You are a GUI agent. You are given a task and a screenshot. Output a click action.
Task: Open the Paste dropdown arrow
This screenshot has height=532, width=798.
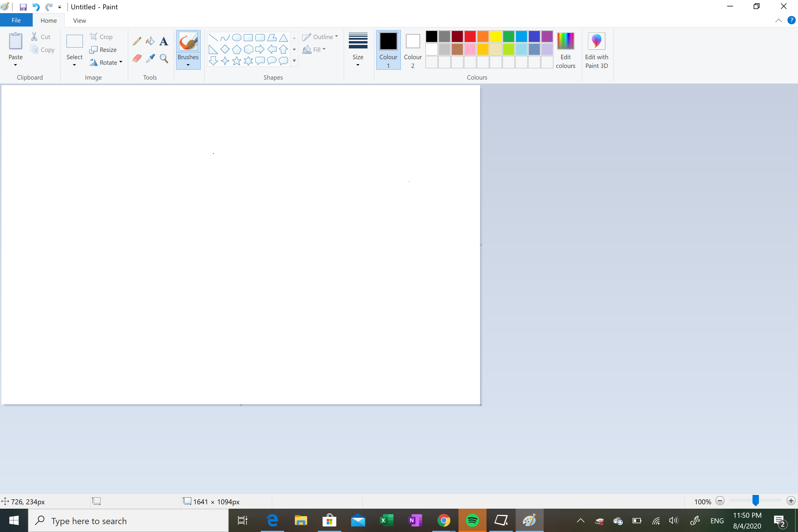15,65
